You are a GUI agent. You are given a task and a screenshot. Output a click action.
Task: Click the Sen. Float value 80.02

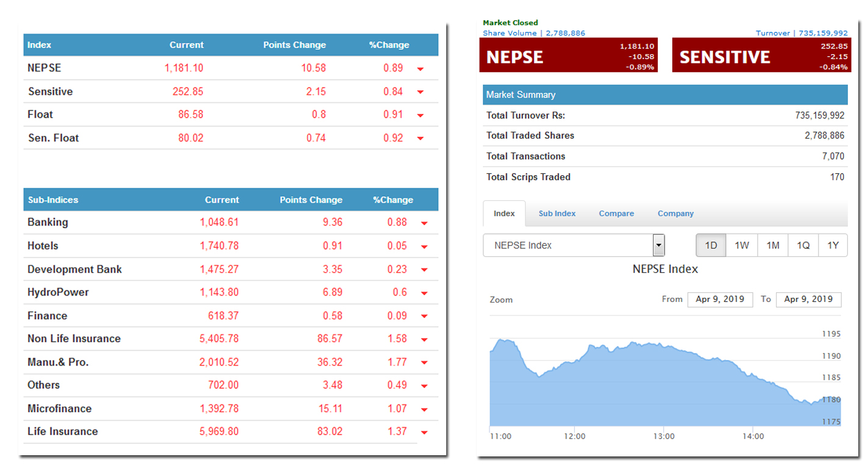click(x=191, y=138)
